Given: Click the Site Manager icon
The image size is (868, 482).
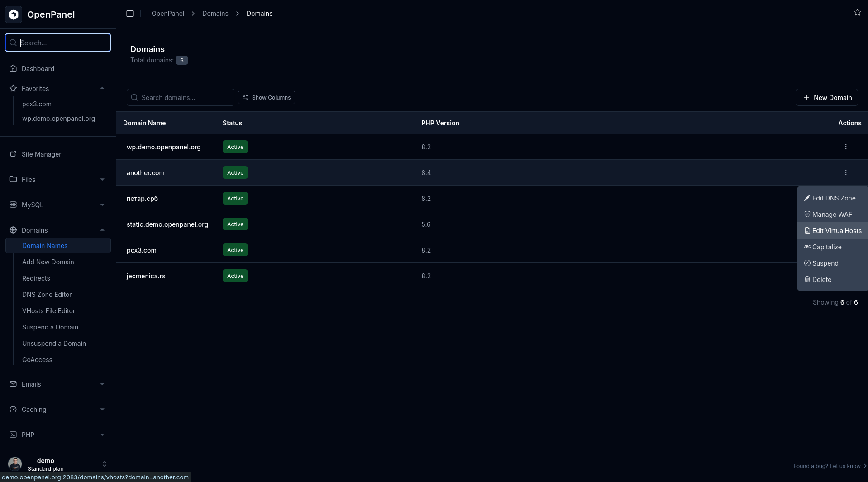Looking at the screenshot, I should point(13,154).
